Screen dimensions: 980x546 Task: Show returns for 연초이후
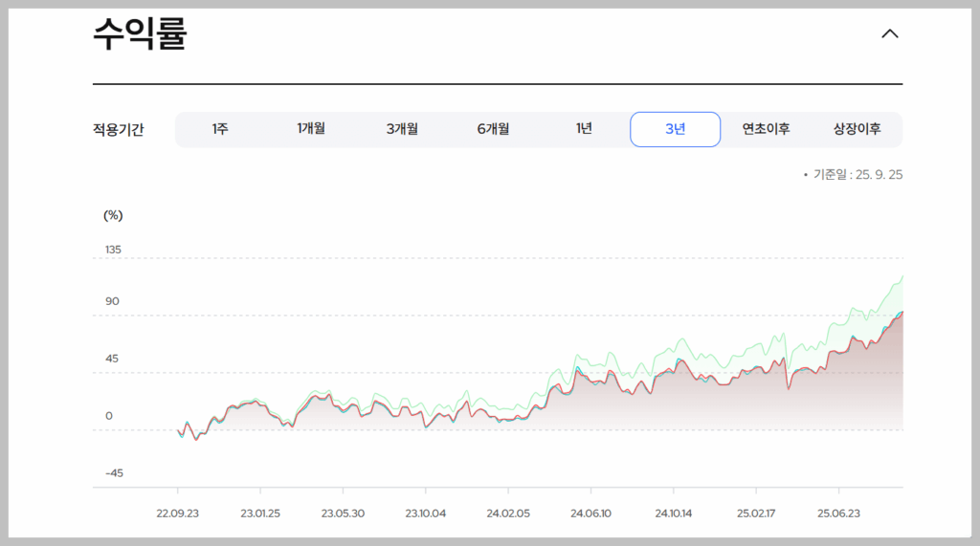[766, 129]
